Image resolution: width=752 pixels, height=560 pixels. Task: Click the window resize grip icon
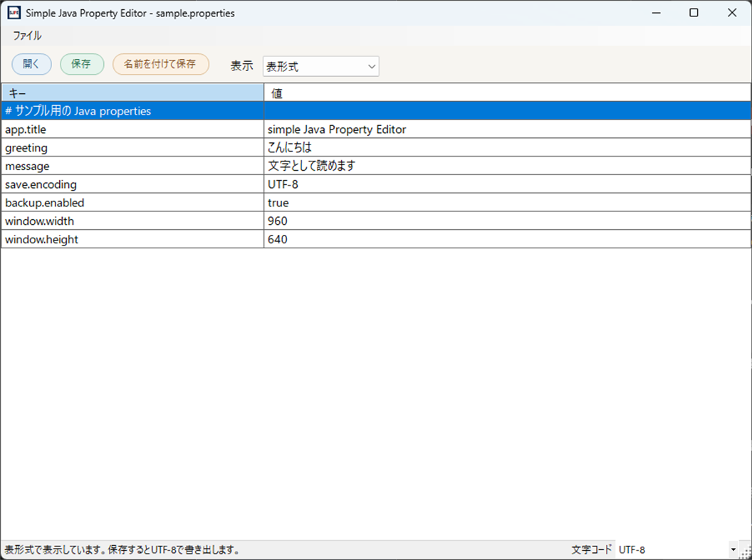(746, 552)
